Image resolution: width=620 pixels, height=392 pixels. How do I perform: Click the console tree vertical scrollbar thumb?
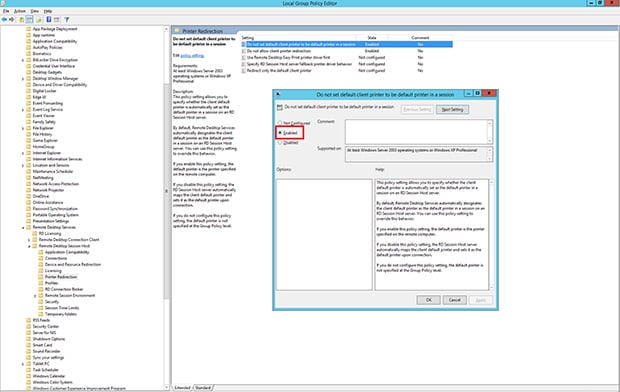[x=167, y=190]
